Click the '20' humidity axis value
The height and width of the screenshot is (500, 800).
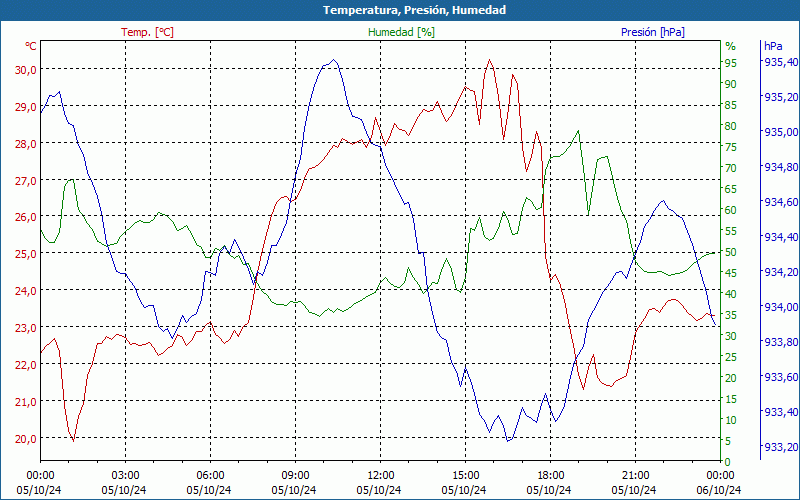[731, 378]
